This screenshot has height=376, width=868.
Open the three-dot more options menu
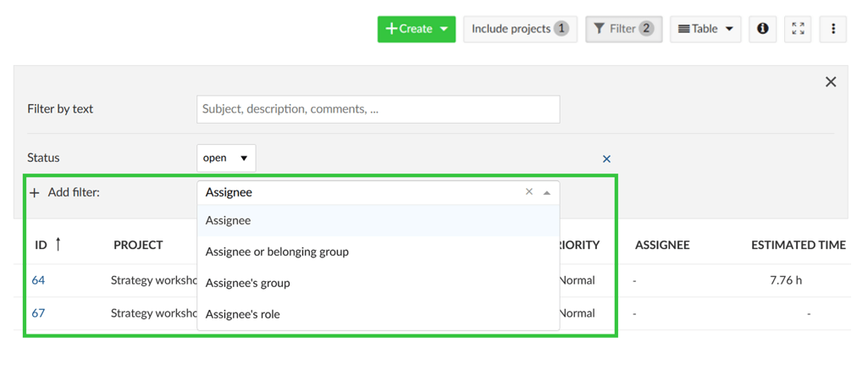point(833,29)
